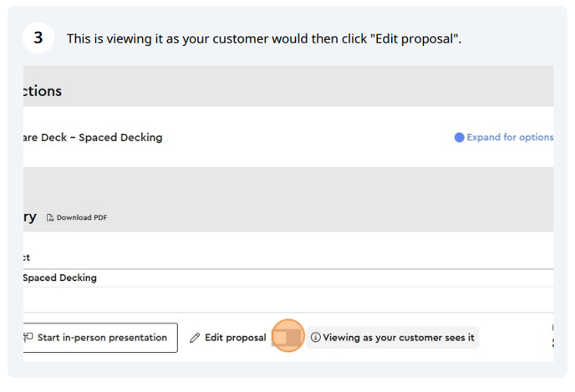Screen dimensions: 575x392
Task: Click the Viewing as your customer sees it badge
Action: [x=392, y=338]
